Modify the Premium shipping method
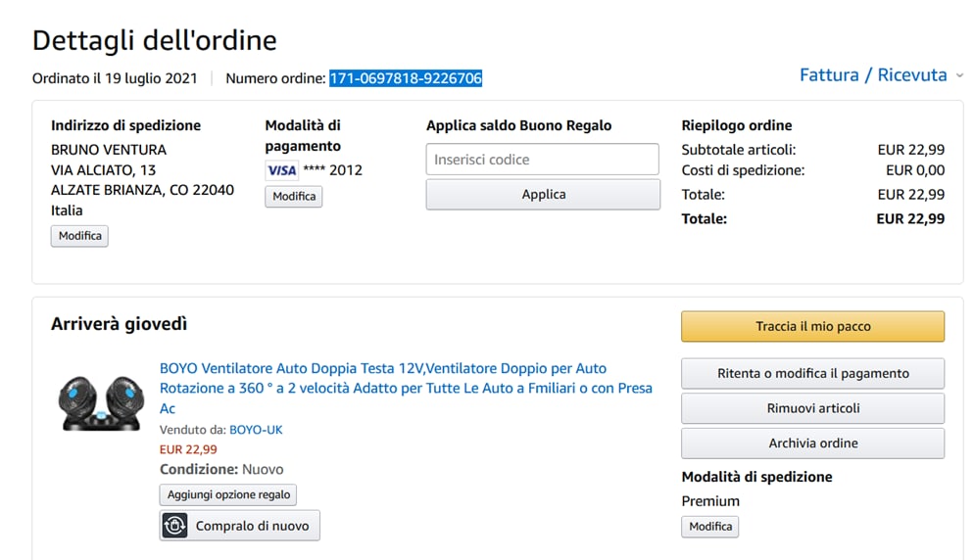This screenshot has width=974, height=560. (x=710, y=527)
